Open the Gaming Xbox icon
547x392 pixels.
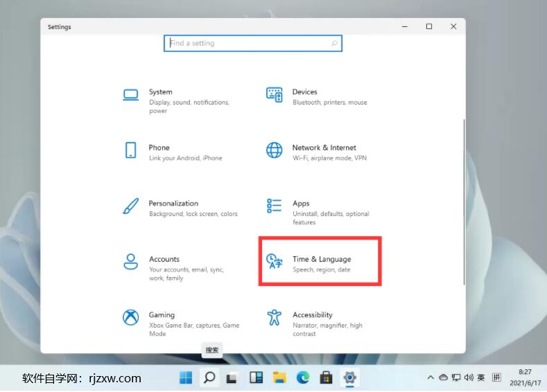[x=131, y=317]
